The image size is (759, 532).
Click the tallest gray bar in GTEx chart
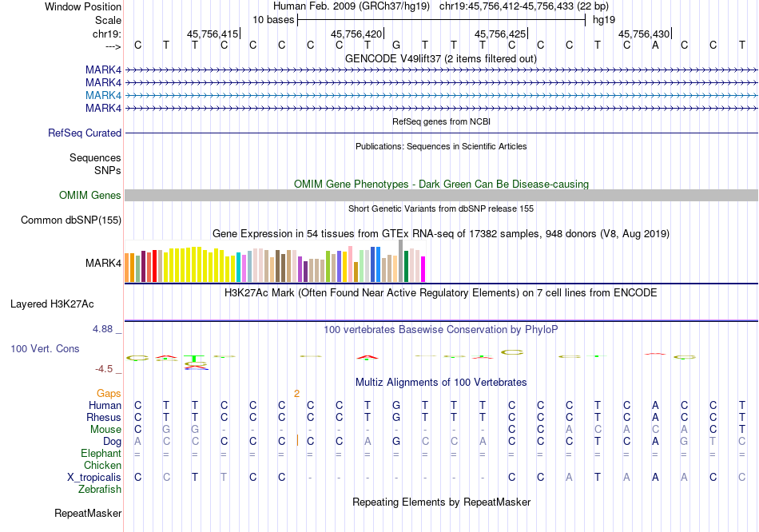[x=401, y=261]
